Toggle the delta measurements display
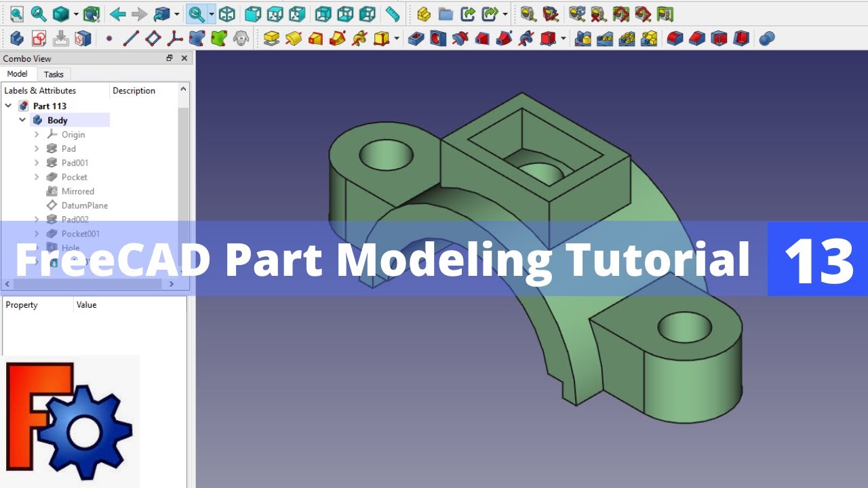The height and width of the screenshot is (488, 868). [x=665, y=14]
